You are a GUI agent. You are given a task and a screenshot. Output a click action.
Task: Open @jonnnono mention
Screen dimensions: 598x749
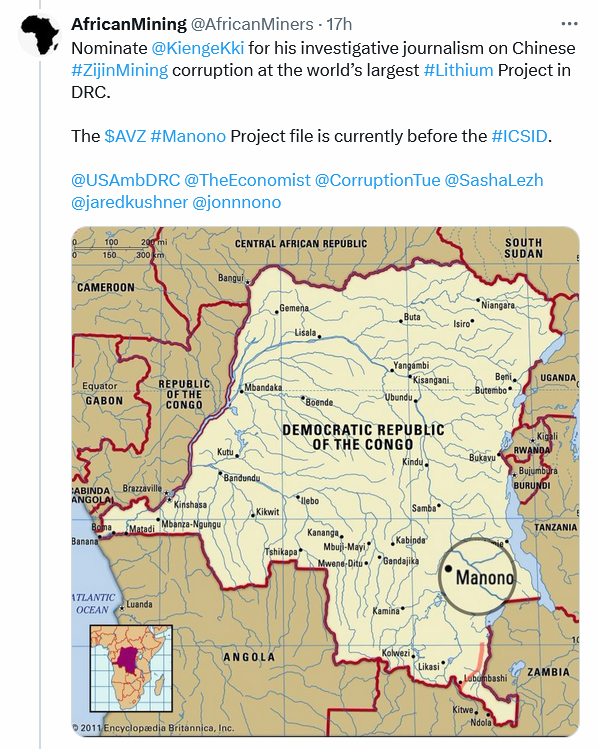point(236,202)
